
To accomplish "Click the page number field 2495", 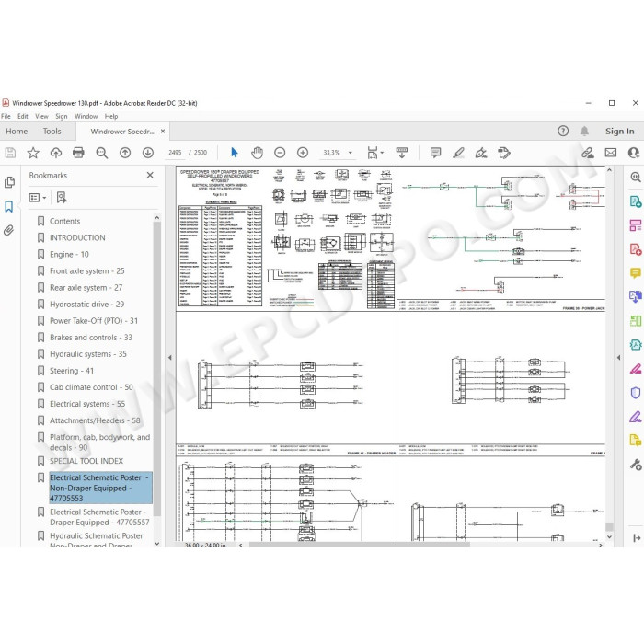I will [175, 153].
